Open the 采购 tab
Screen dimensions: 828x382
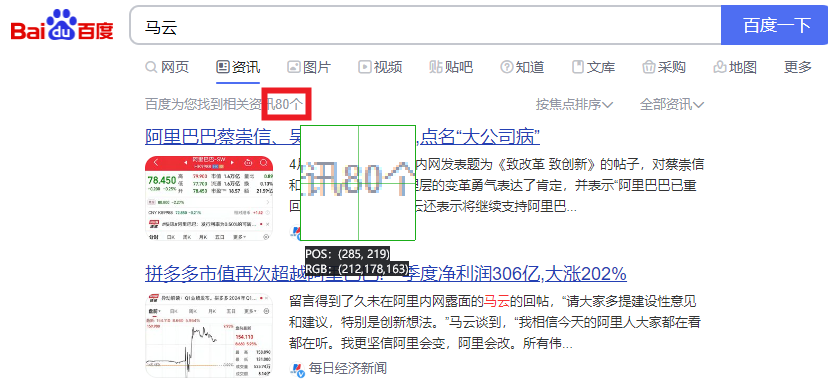point(664,67)
